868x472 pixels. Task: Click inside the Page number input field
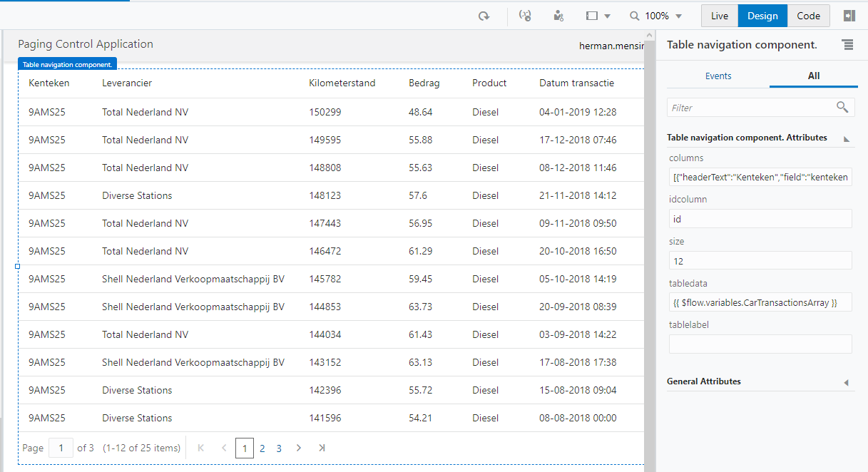[x=61, y=448]
